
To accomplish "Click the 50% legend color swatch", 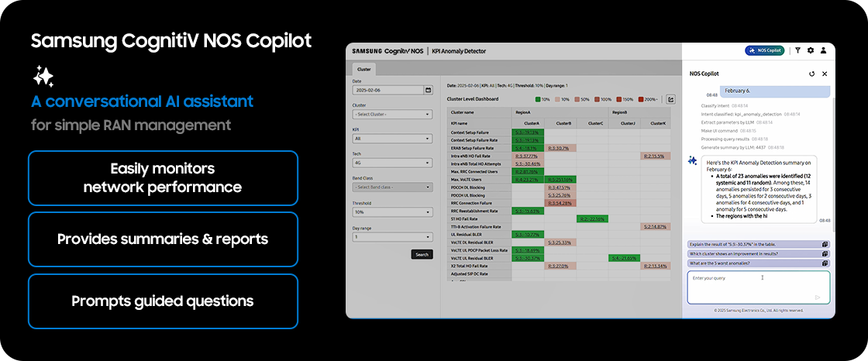I will tap(577, 100).
